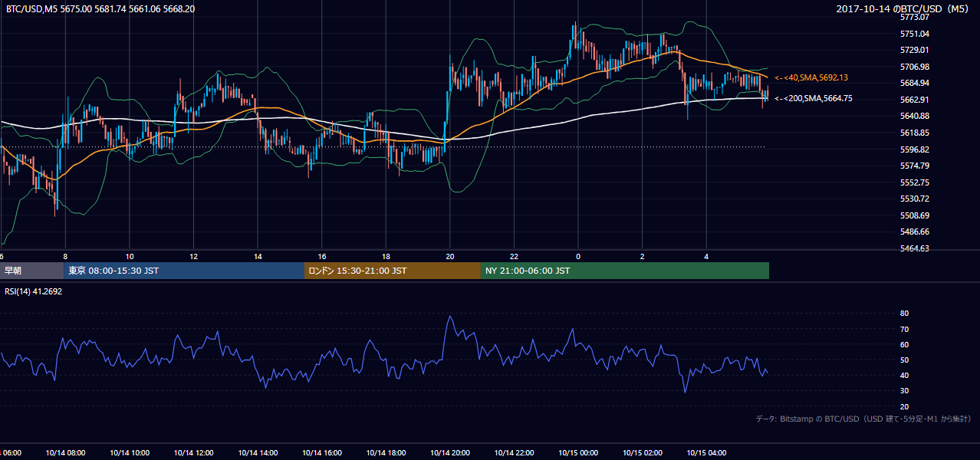Click hour marker 22 under price chart
Screen dimensions: 980x460
click(514, 257)
